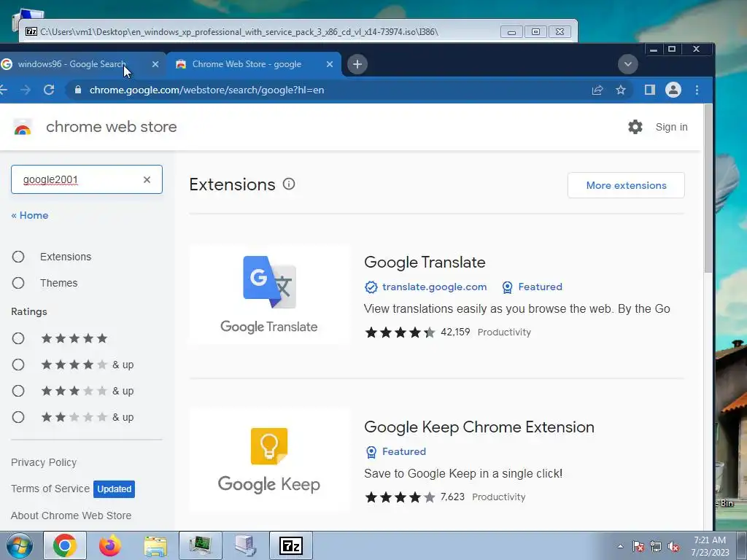Open the Chrome three-dot menu
Viewport: 747px width, 560px height.
pos(697,90)
